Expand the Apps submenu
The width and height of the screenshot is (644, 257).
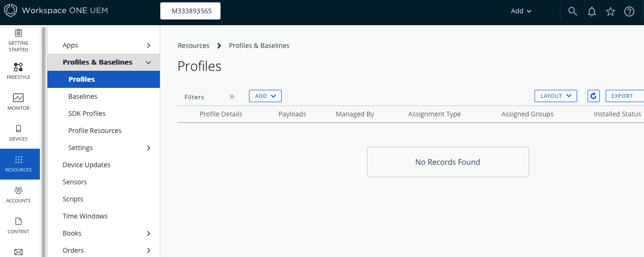pyautogui.click(x=148, y=45)
